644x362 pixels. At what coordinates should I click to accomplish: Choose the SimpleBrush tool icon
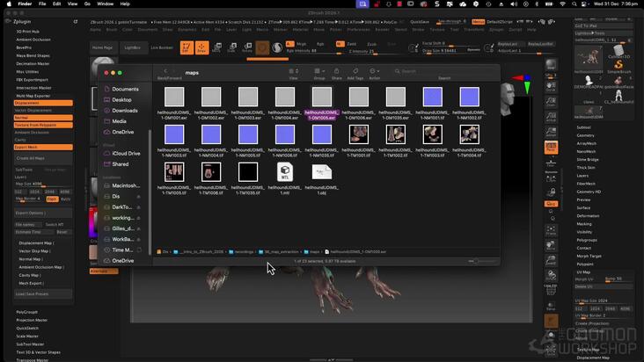pyautogui.click(x=618, y=64)
